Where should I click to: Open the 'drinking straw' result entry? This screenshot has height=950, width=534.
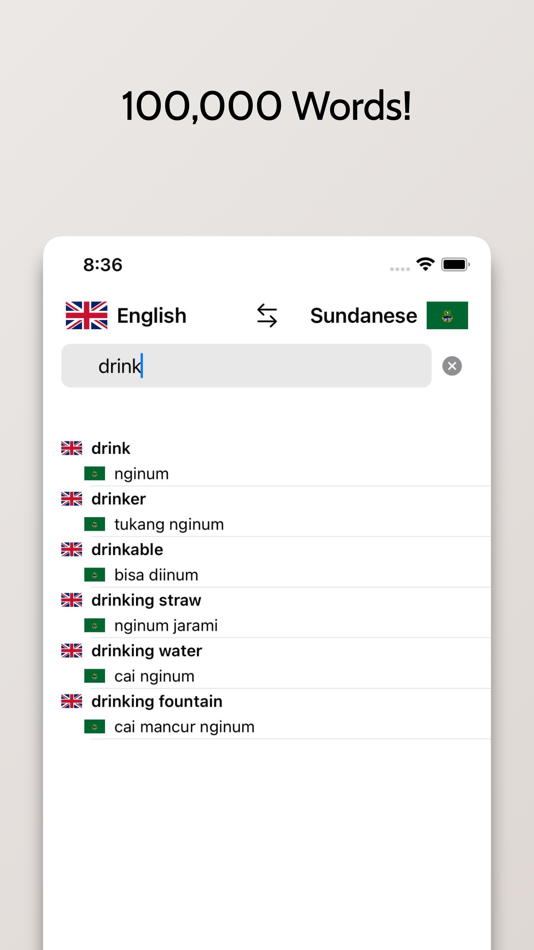point(146,600)
